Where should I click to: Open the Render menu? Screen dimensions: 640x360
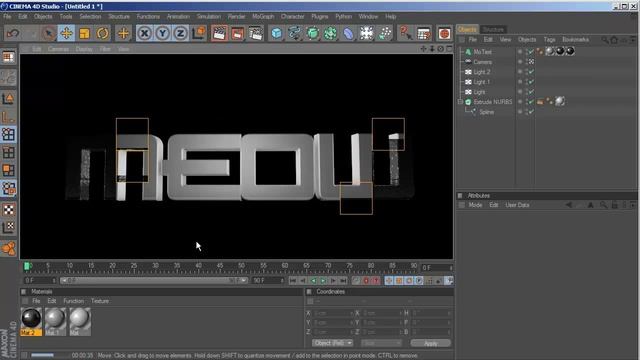point(236,16)
